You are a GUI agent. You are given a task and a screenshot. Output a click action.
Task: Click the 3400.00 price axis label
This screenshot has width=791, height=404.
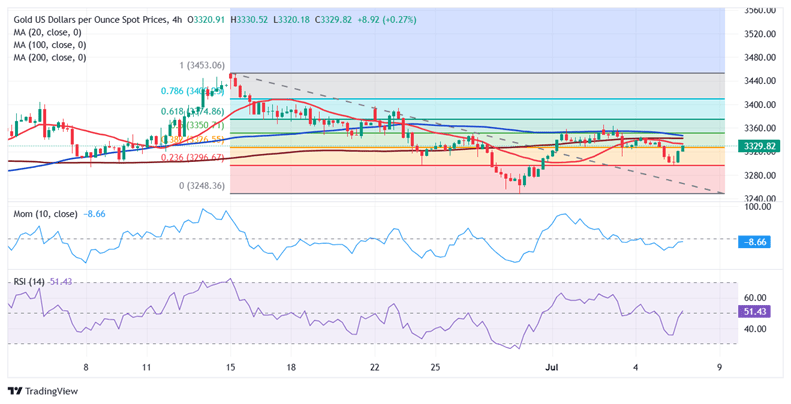click(x=761, y=104)
